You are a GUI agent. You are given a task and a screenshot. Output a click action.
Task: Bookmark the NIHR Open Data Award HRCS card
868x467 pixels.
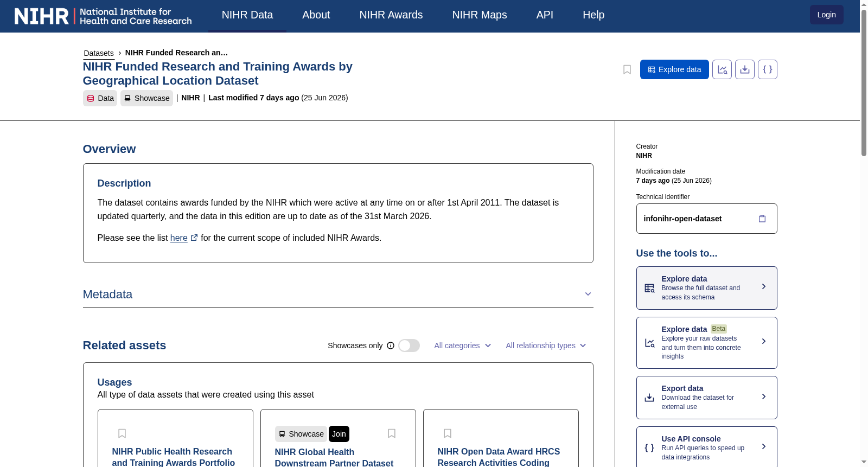[448, 433]
